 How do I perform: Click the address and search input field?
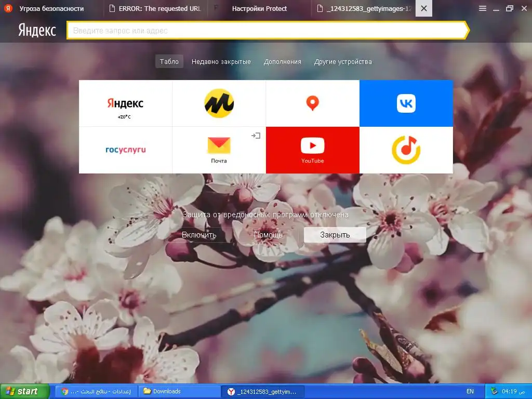coord(267,31)
